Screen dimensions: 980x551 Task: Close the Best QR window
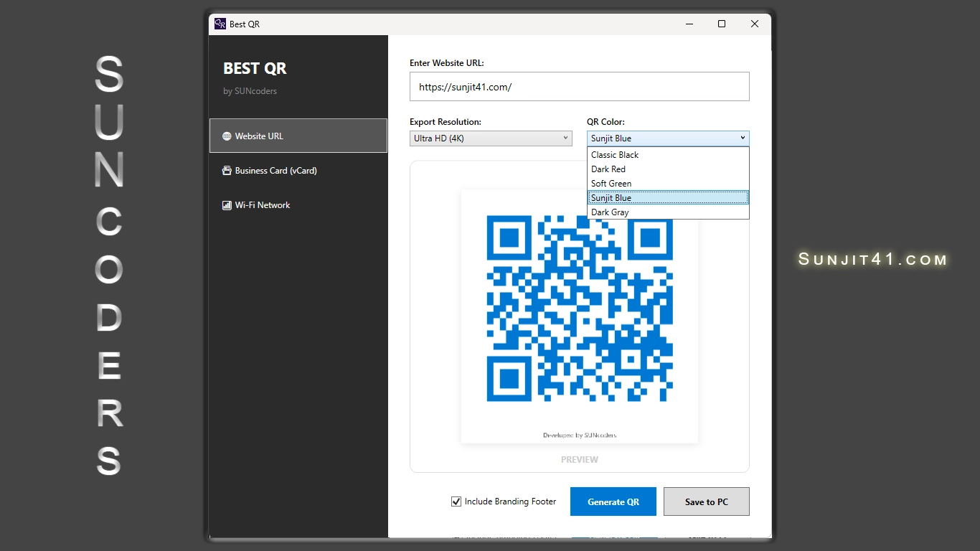pos(755,24)
